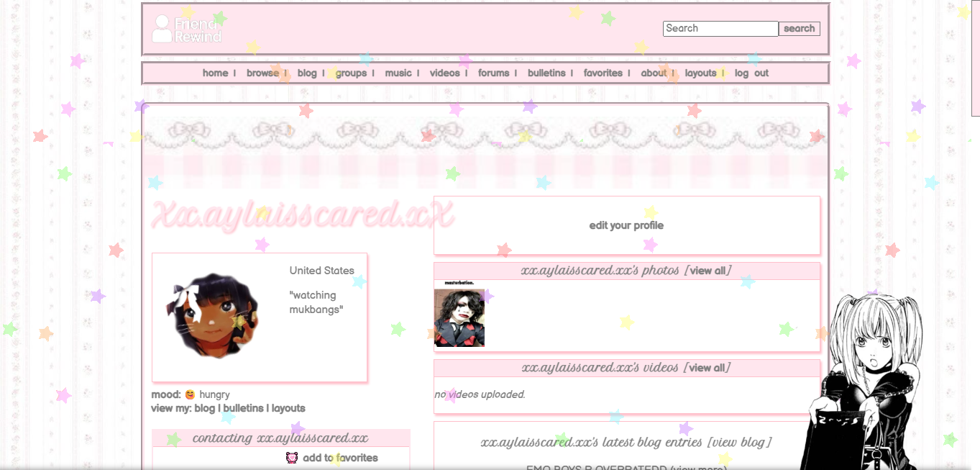Open bulletins link under view my

coord(243,408)
